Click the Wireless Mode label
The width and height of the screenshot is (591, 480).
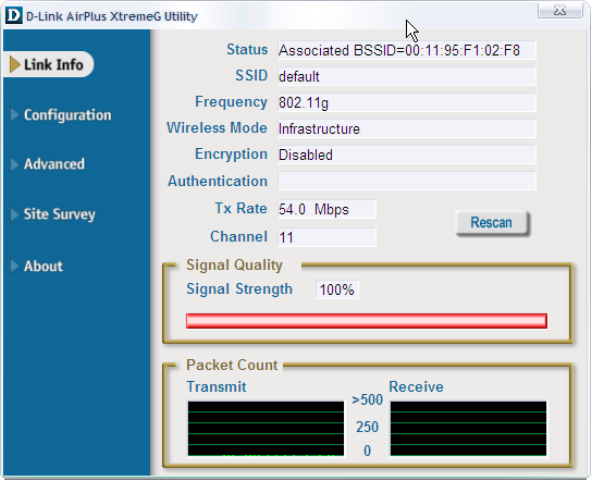point(217,128)
